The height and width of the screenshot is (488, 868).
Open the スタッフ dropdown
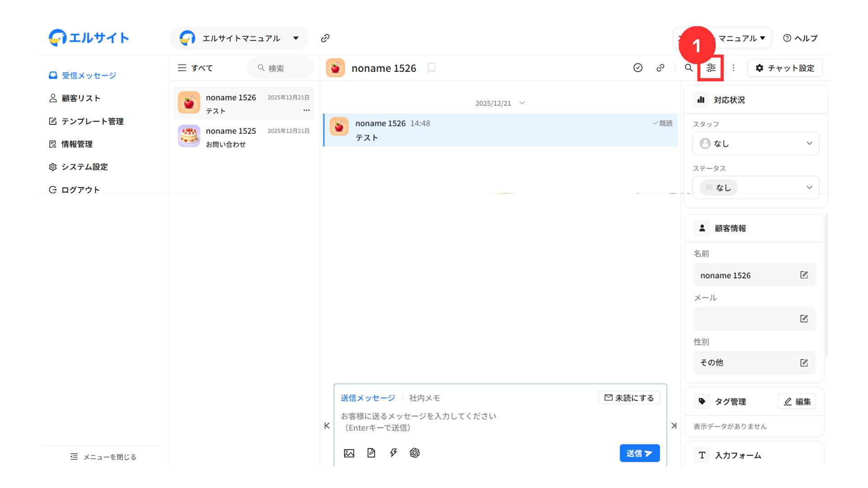click(756, 143)
